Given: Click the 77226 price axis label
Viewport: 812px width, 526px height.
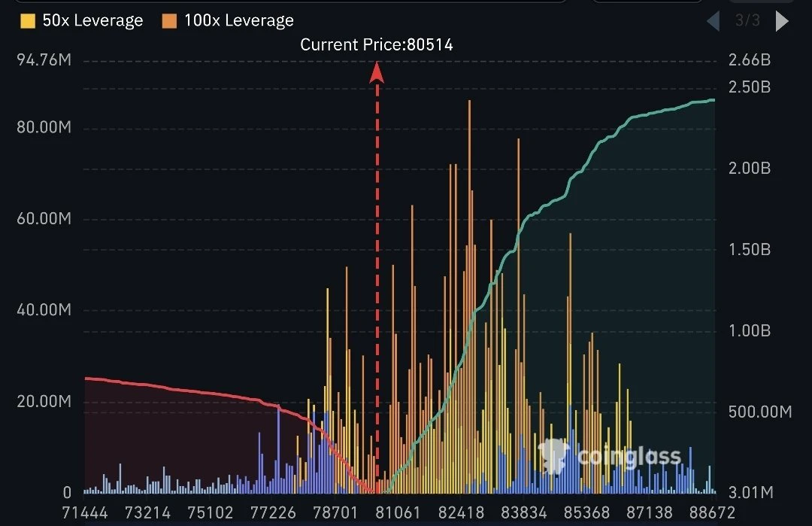Looking at the screenshot, I should pyautogui.click(x=273, y=513).
